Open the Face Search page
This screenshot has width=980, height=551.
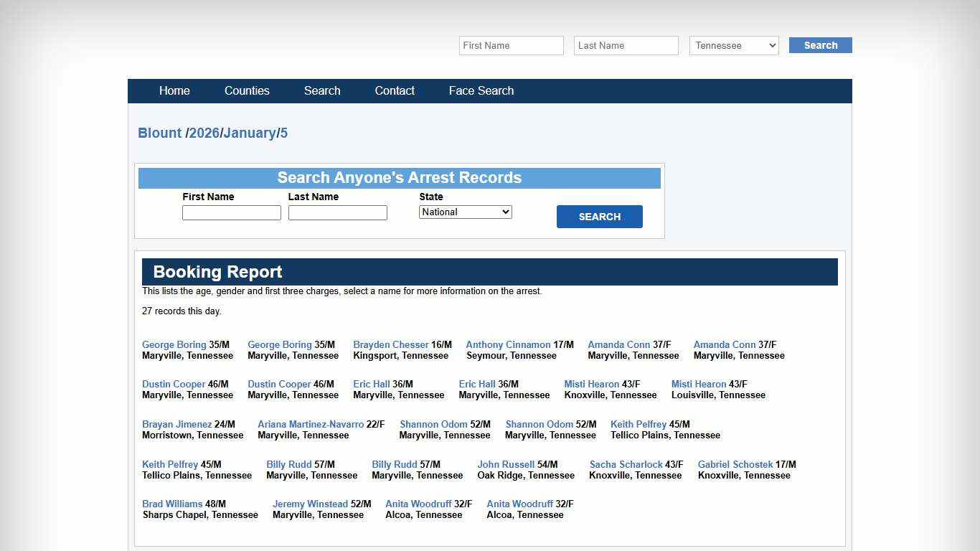[481, 91]
